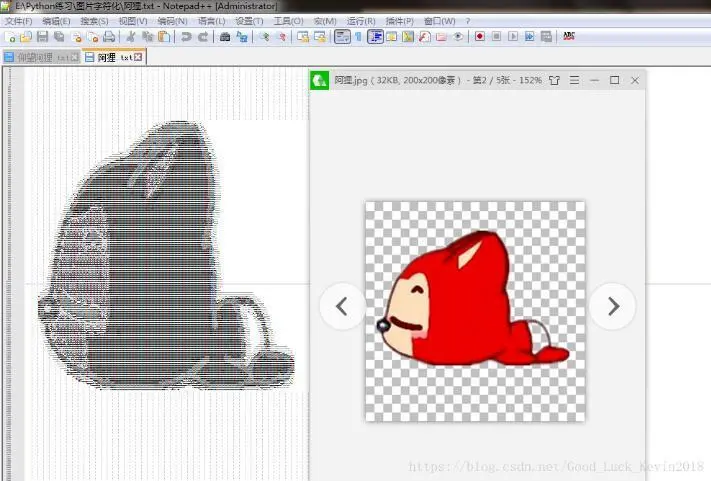
Task: Open the Function List panel icon
Action: point(424,37)
